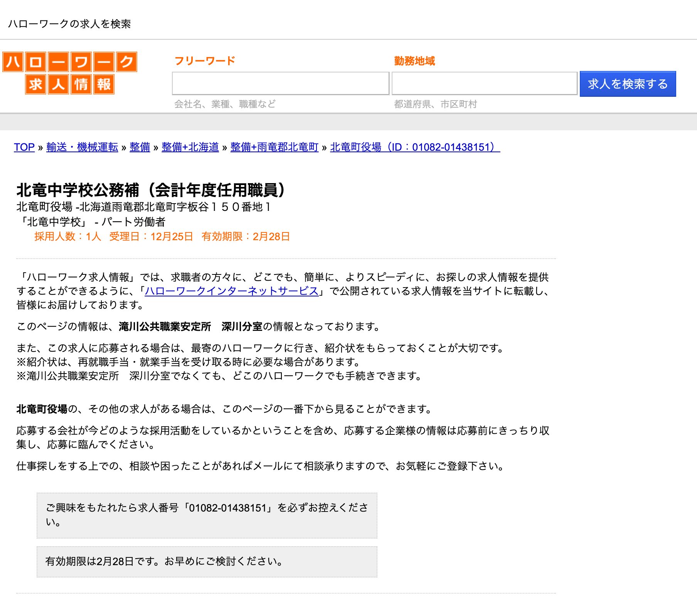Viewport: 697px width, 616px height.
Task: Navigate to 整備+雨竜郡北竜町 breadcrumb link
Action: (x=274, y=147)
